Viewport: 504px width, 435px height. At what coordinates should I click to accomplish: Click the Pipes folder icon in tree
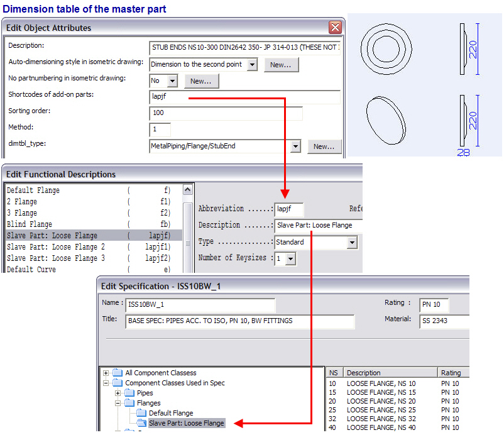(x=130, y=393)
